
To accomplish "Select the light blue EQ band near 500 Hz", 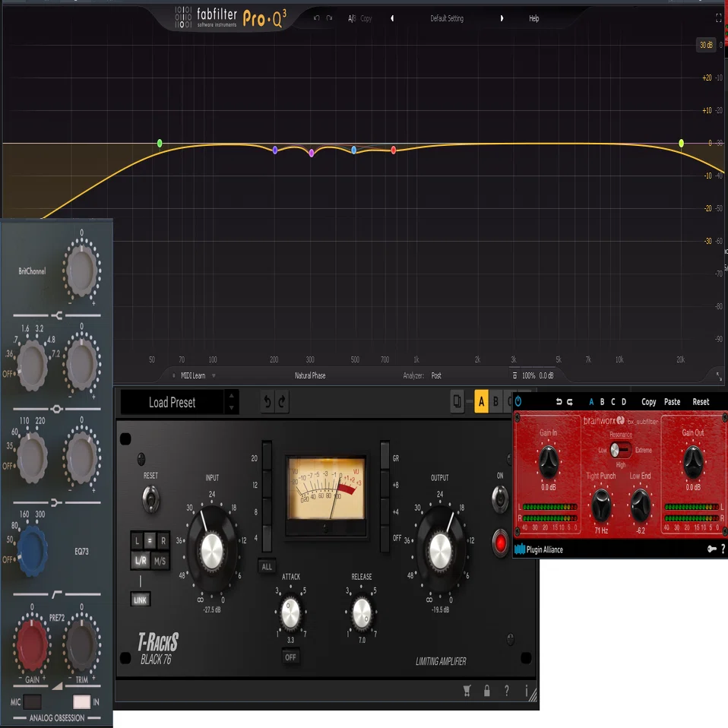I will [x=354, y=150].
